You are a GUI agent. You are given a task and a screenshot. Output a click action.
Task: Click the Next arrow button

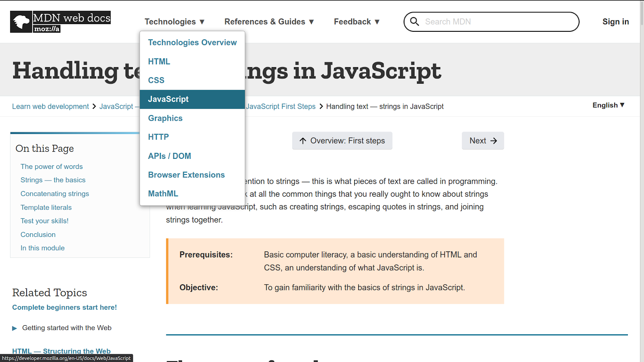tap(482, 141)
